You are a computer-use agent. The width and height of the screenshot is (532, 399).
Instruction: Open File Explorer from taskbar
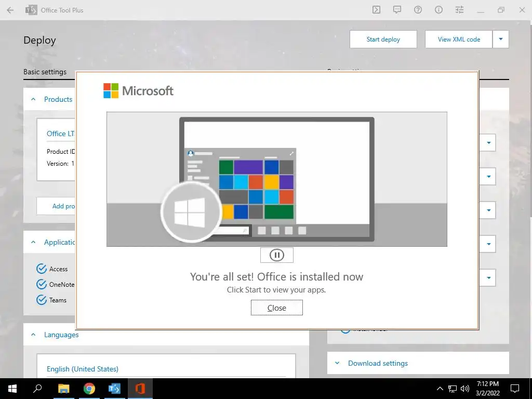coord(63,389)
